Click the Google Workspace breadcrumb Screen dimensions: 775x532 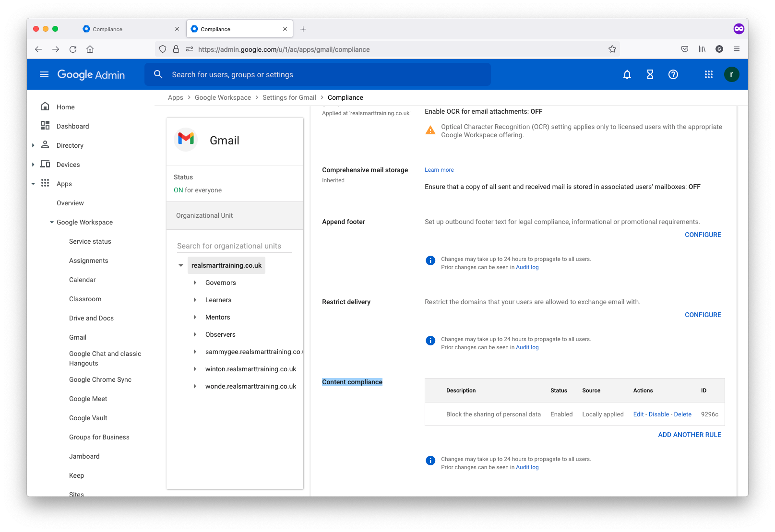coord(223,97)
